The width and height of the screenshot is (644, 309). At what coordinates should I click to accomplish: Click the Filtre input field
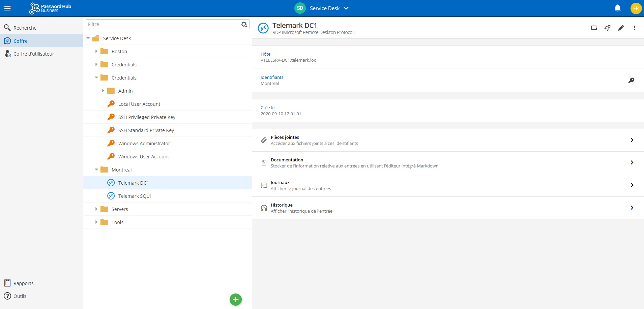tap(163, 24)
